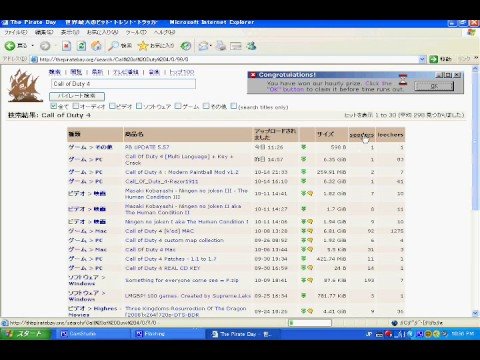
Task: Enable the search titles only checkbox
Action: pyautogui.click(x=234, y=106)
